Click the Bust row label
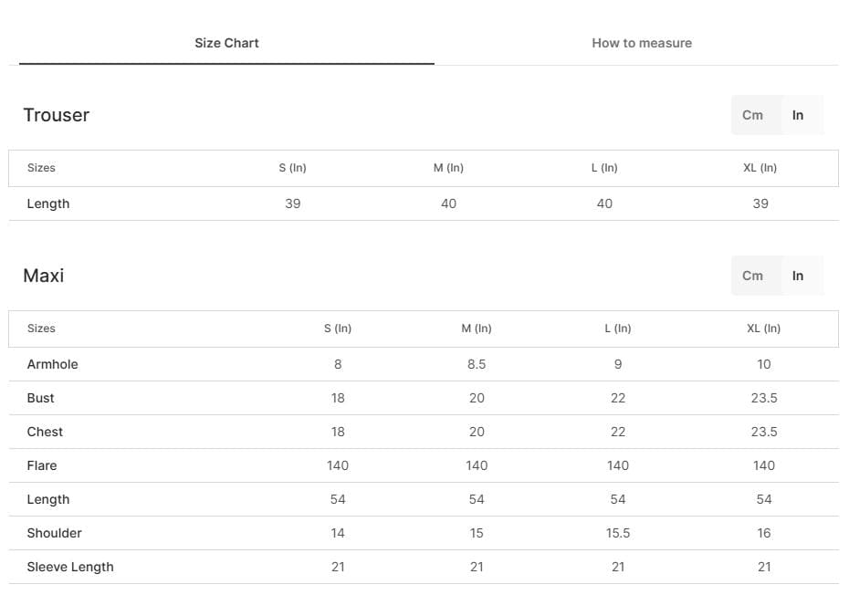This screenshot has height=616, width=849. tap(41, 398)
